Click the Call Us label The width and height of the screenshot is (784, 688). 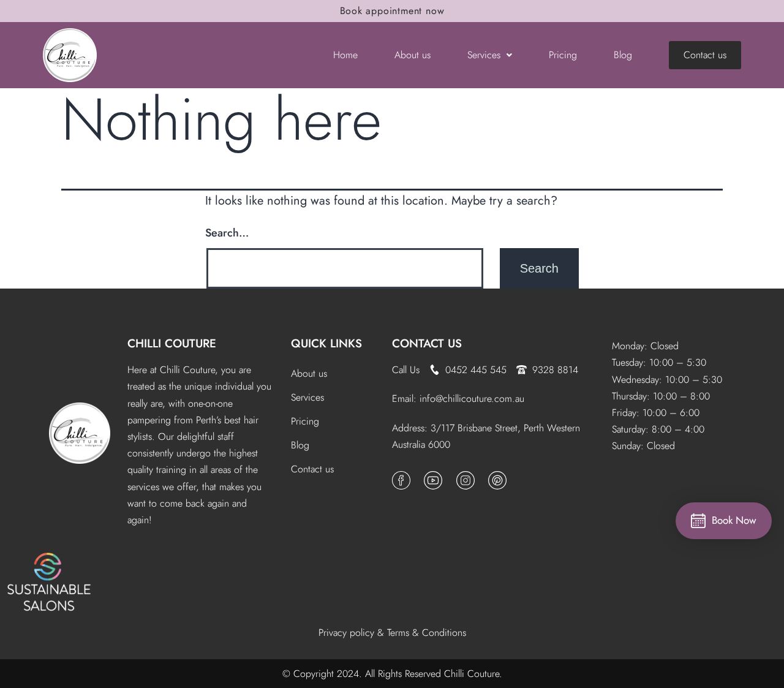pyautogui.click(x=405, y=369)
